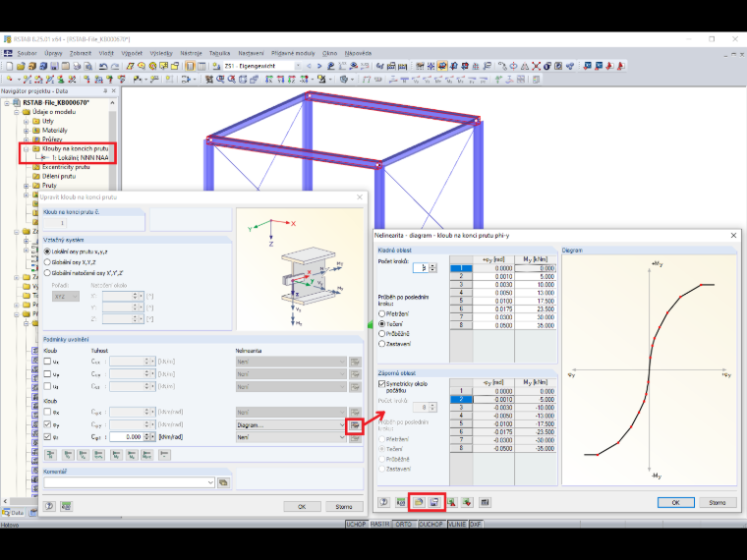Screen dimensions: 747x560
Task: Collapse Klouby na koncích prutu tree node
Action: (x=27, y=148)
